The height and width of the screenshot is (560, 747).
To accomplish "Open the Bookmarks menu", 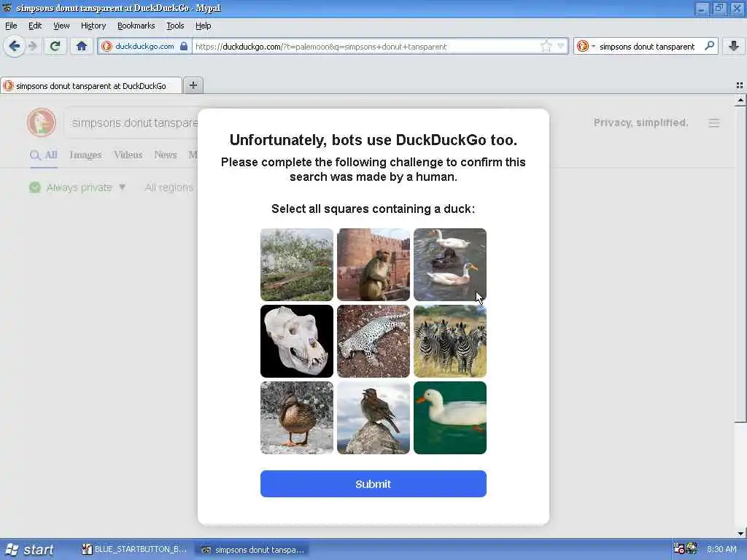I will click(136, 26).
